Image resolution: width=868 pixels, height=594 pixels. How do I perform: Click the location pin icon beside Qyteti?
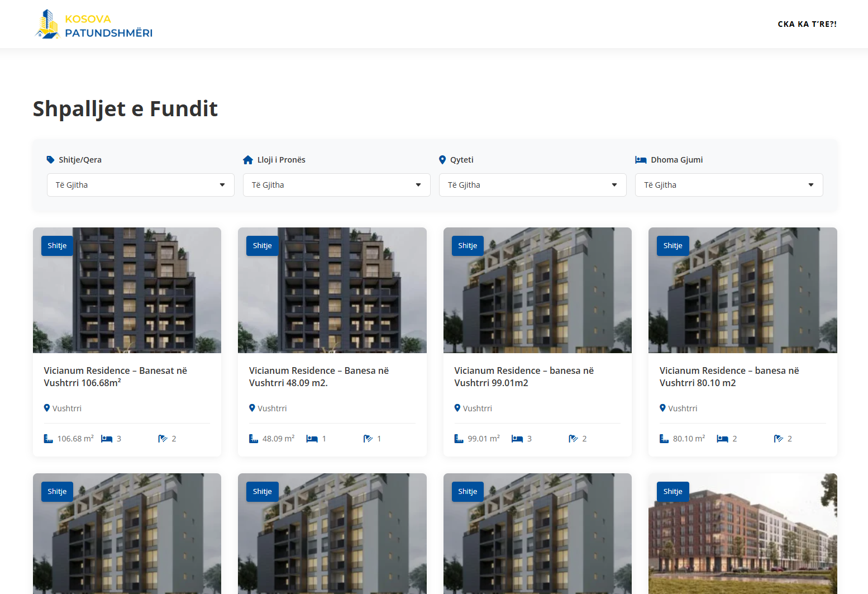click(442, 160)
